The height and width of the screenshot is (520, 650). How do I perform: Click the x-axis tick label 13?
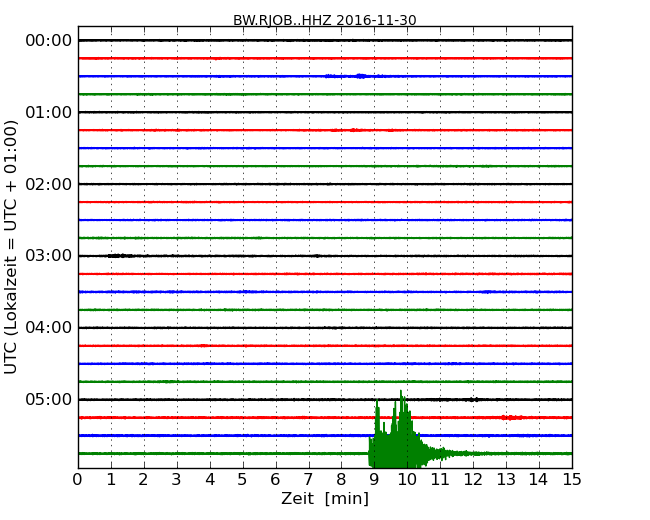pyautogui.click(x=506, y=480)
